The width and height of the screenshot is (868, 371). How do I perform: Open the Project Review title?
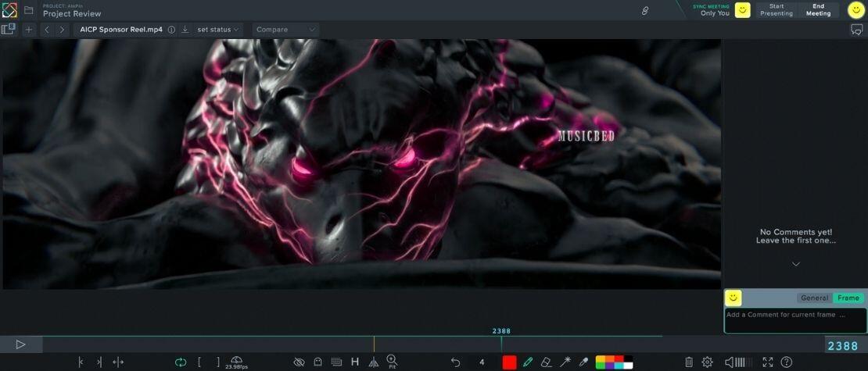(x=72, y=13)
